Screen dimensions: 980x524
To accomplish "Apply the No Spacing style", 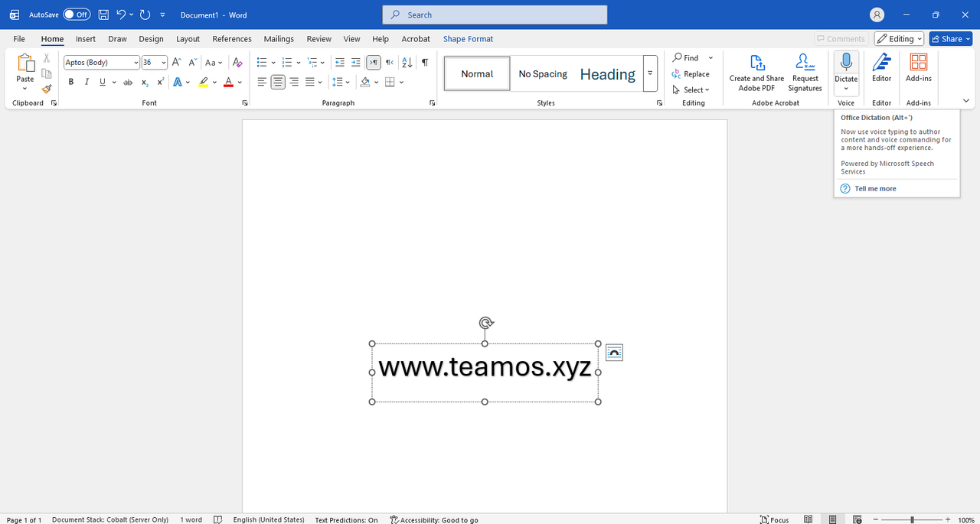I will click(x=543, y=74).
